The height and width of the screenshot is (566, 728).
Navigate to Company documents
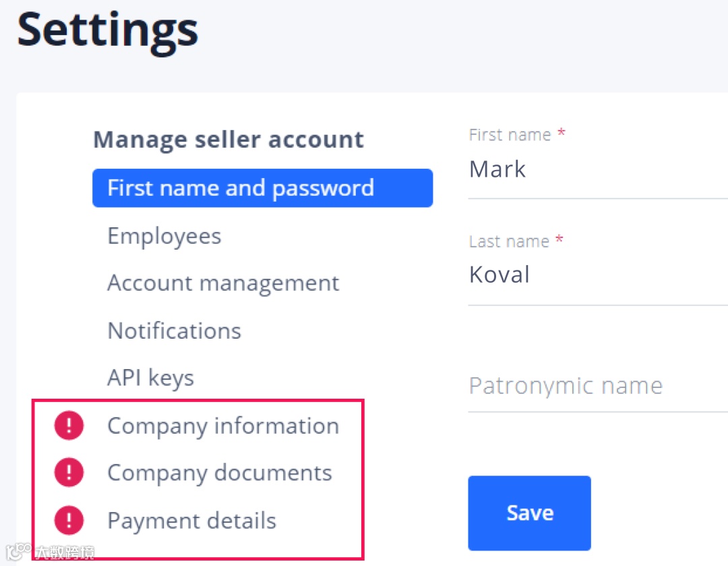[220, 473]
